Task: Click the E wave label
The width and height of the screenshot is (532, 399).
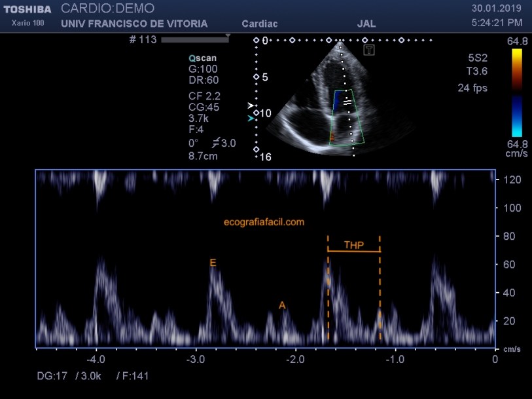Action: click(x=213, y=263)
